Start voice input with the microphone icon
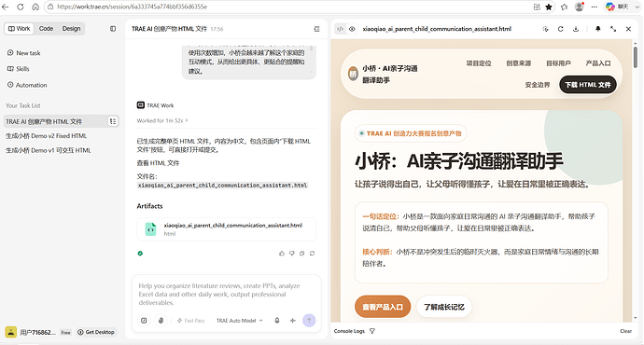This screenshot has width=644, height=345. pos(277,321)
